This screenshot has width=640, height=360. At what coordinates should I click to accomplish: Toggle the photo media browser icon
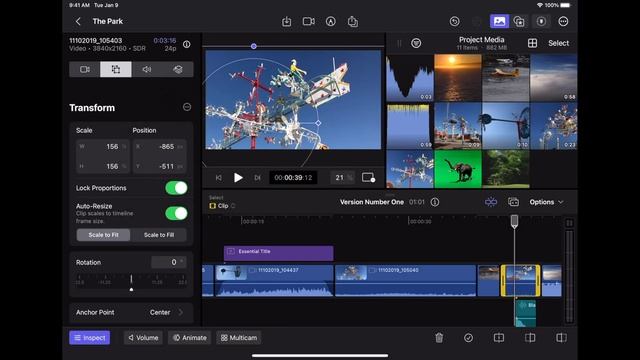pos(499,21)
